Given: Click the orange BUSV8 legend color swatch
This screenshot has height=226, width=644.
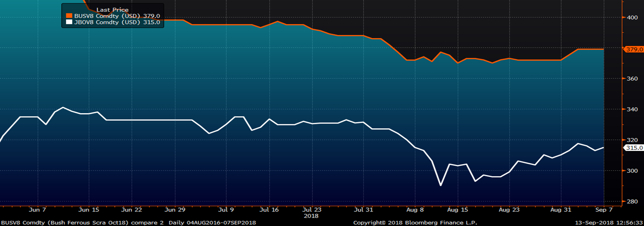Looking at the screenshot, I should [69, 16].
